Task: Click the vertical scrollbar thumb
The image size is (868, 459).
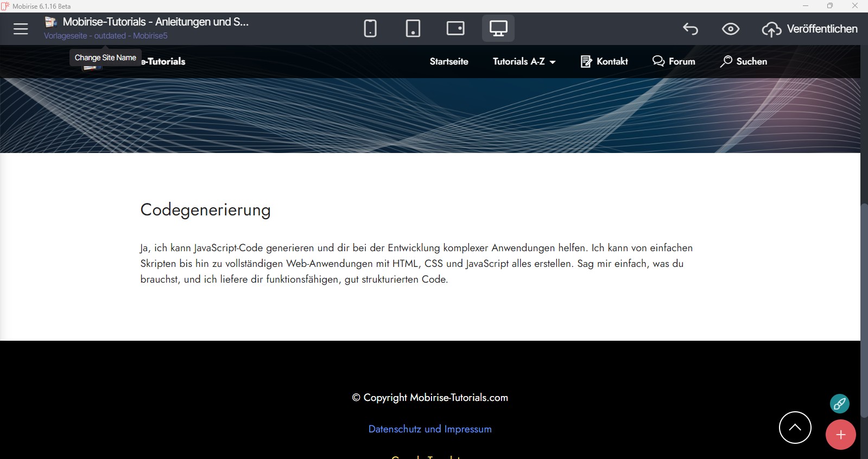Action: [x=864, y=309]
